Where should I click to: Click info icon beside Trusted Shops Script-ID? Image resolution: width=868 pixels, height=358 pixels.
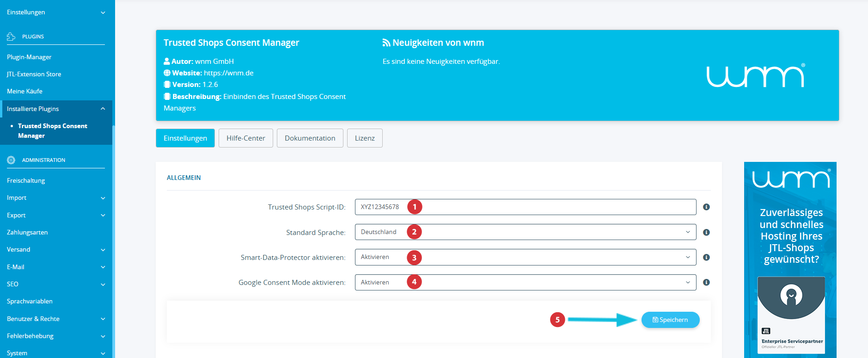point(706,207)
